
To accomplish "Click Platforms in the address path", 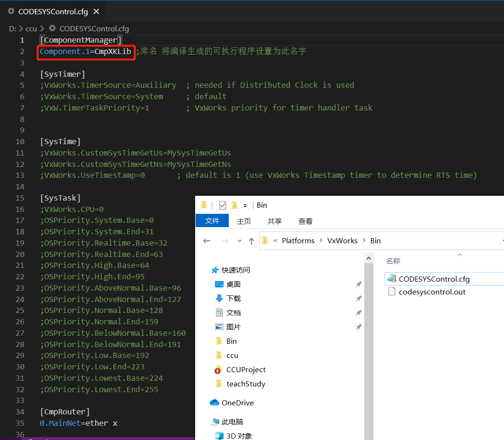I will point(298,240).
